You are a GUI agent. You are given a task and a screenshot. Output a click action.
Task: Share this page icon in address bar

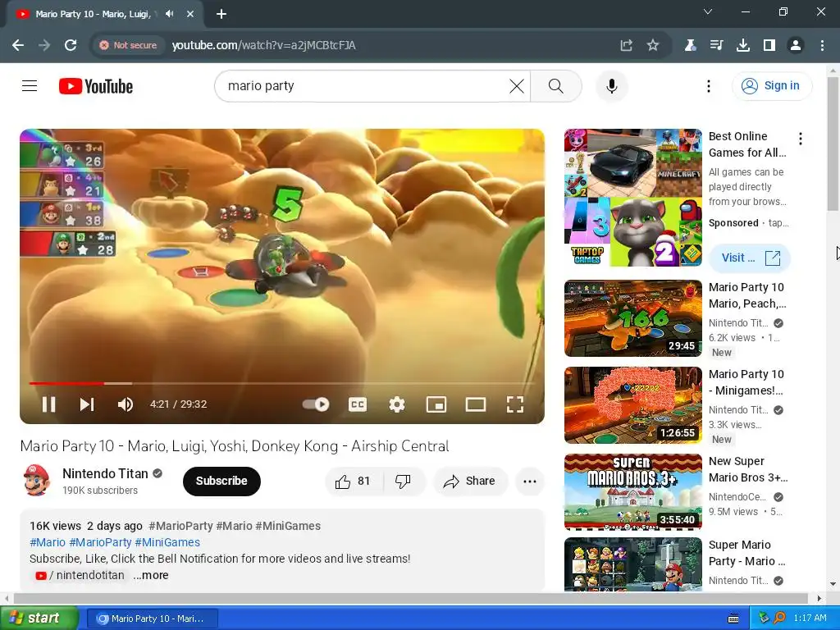[626, 46]
